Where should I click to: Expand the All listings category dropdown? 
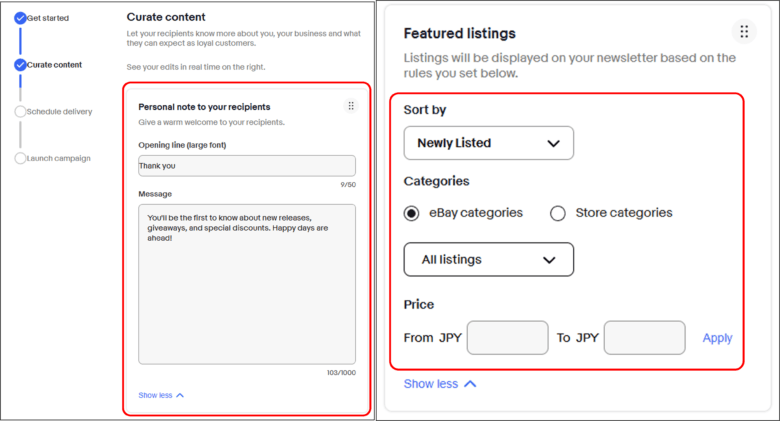click(x=488, y=260)
